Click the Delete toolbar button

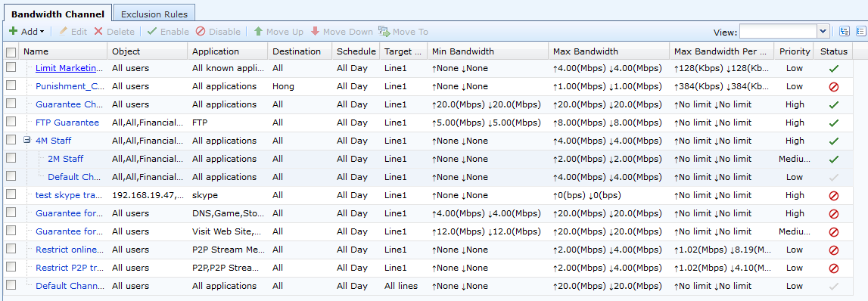(114, 32)
